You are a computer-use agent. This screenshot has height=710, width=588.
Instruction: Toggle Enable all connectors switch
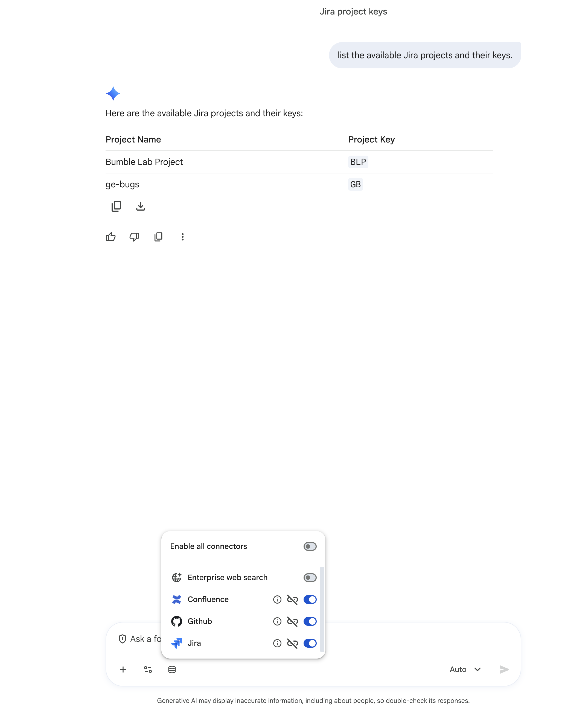[x=310, y=546]
